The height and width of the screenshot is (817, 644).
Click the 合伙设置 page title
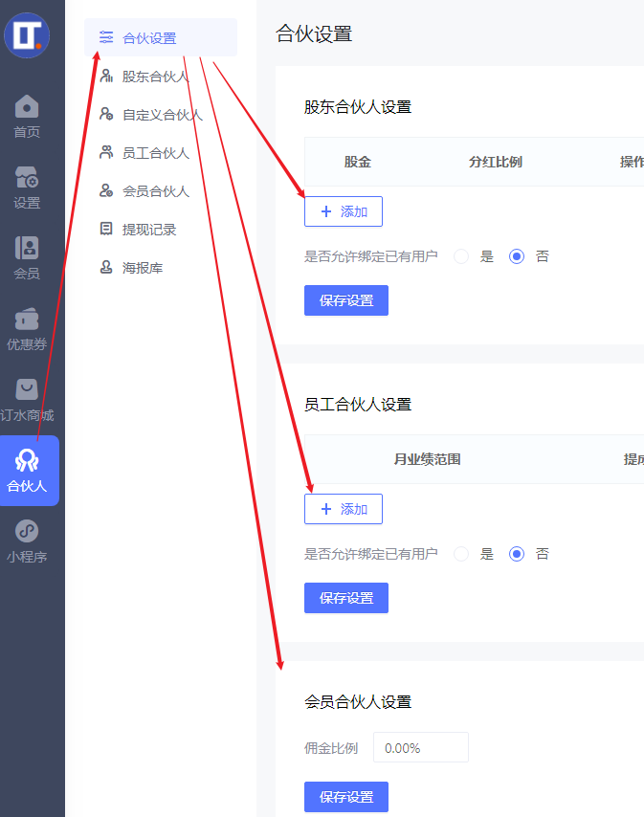[x=314, y=34]
